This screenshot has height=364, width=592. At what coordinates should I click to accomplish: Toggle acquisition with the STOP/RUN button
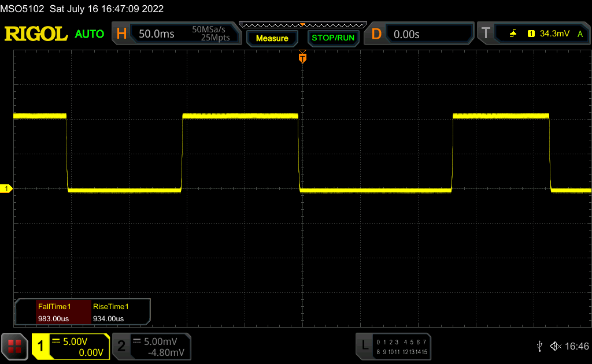(332, 38)
